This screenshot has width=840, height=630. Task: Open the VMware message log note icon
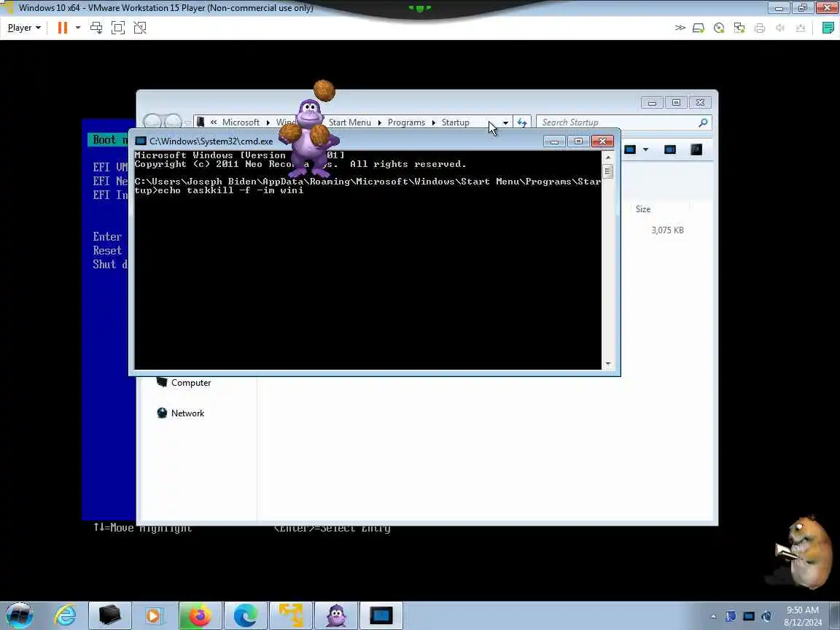[828, 28]
